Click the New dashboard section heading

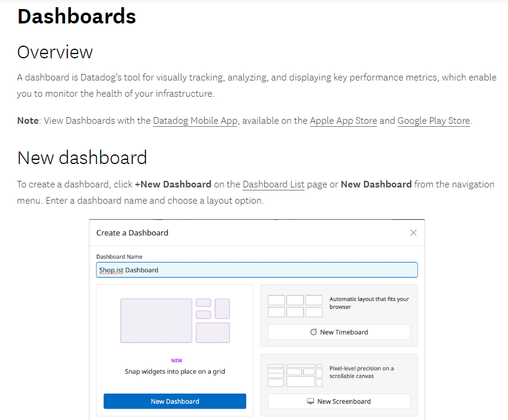tap(82, 158)
